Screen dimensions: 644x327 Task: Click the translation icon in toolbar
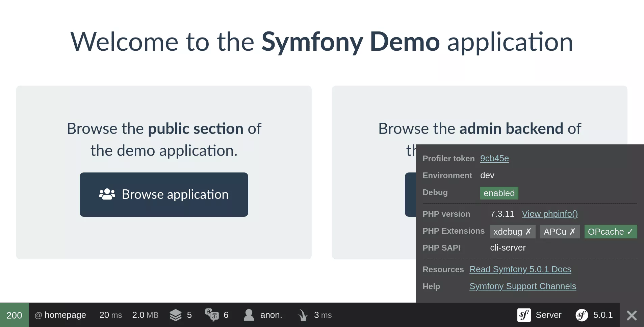[212, 315]
